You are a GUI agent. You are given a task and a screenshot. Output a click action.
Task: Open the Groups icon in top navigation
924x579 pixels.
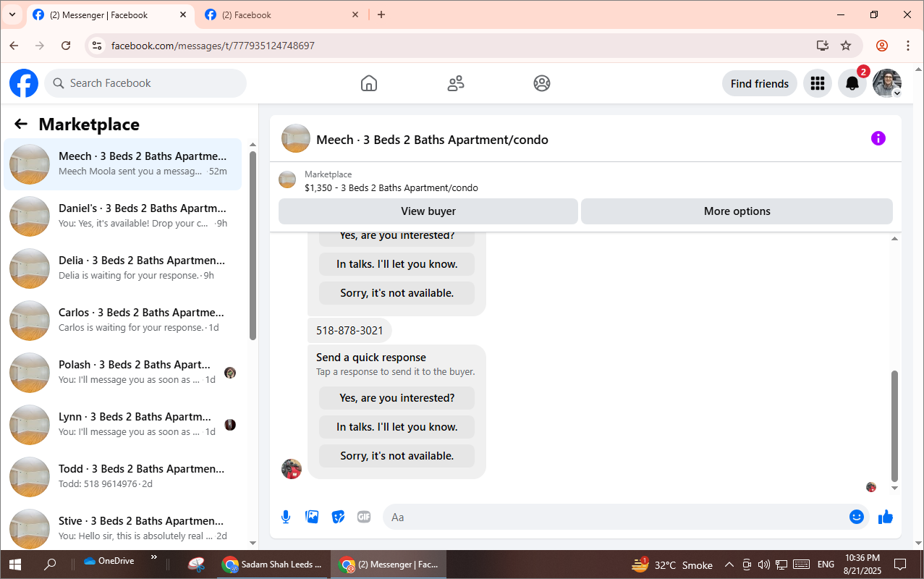tap(542, 83)
